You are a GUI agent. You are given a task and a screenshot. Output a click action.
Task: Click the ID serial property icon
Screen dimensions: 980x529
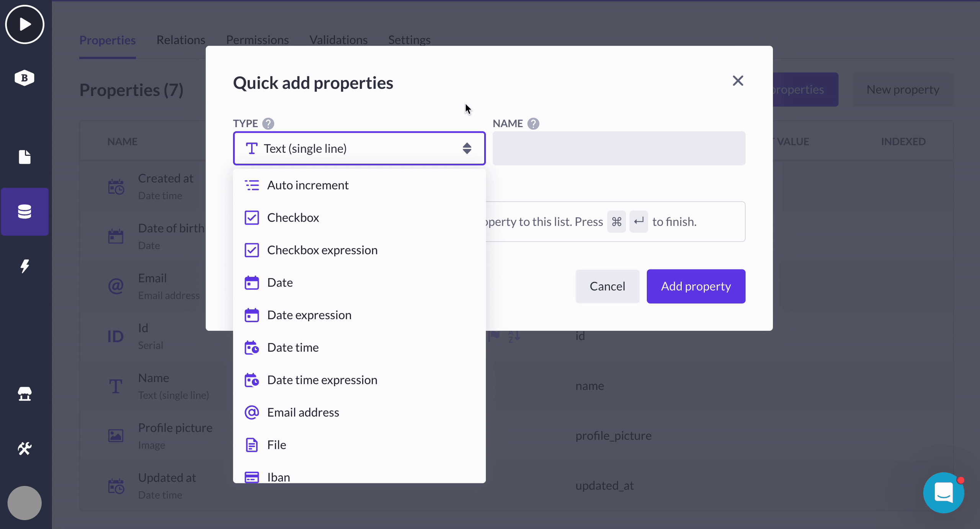tap(115, 336)
